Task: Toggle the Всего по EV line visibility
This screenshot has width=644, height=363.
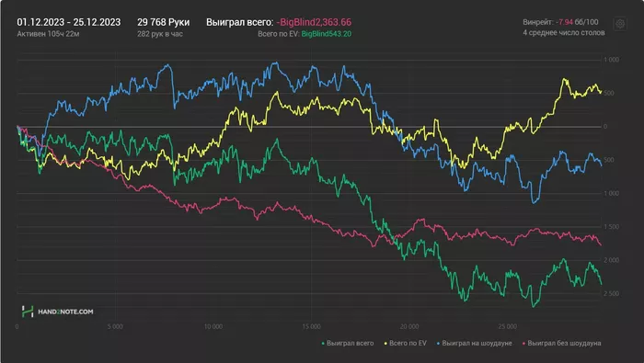Action: click(408, 344)
